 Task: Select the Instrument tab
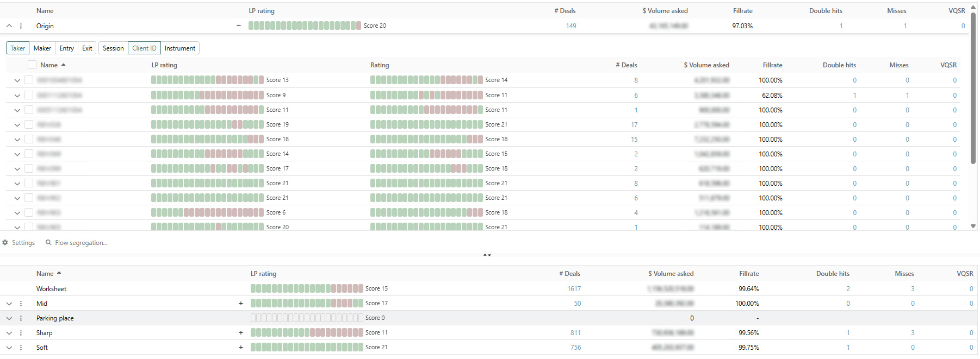(179, 48)
